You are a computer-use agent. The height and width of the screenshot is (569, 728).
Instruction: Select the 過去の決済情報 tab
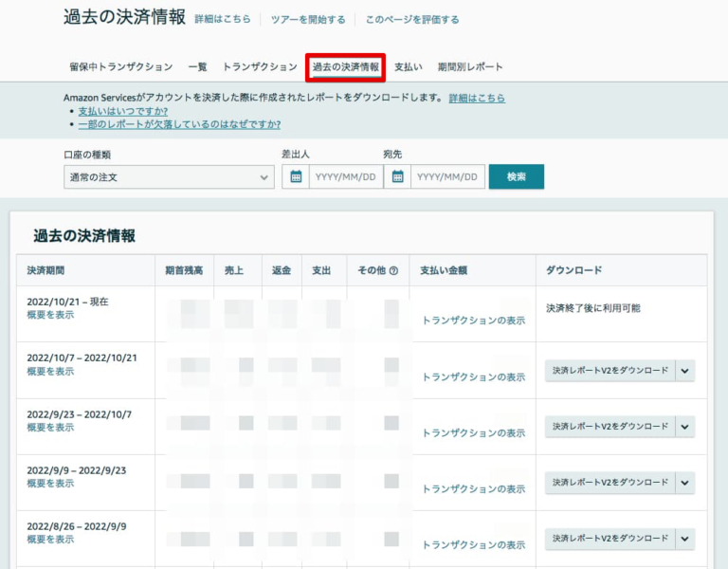(x=345, y=67)
